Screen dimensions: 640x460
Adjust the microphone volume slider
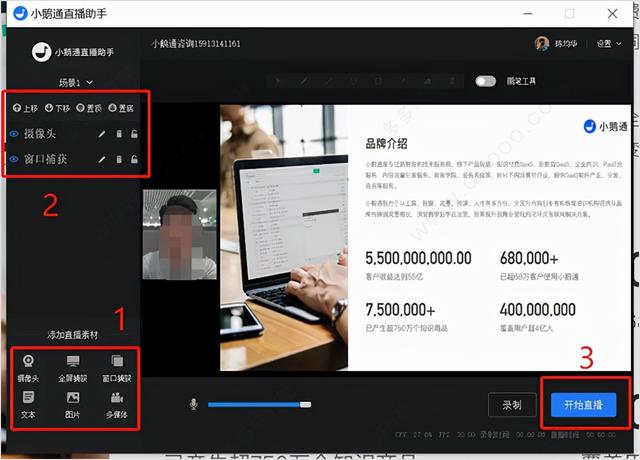pos(259,404)
